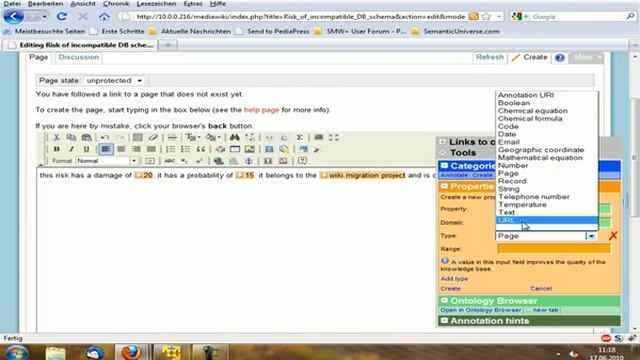This screenshot has height=360, width=640.
Task: Insert special sigma formula icon
Action: 300,138
